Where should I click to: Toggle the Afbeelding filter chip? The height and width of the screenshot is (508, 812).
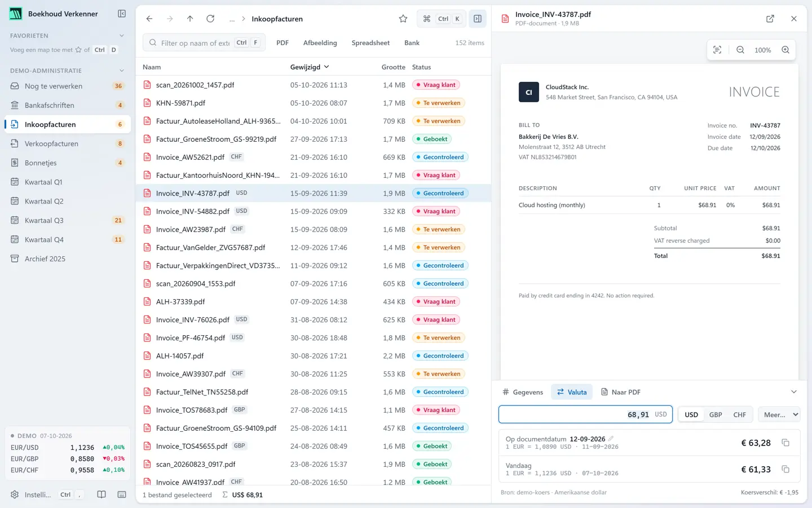[320, 43]
